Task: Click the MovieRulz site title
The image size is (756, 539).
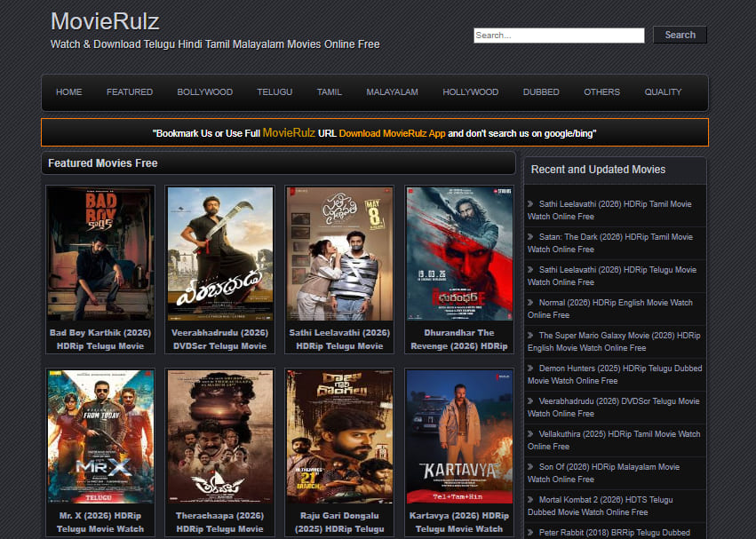Action: [105, 21]
